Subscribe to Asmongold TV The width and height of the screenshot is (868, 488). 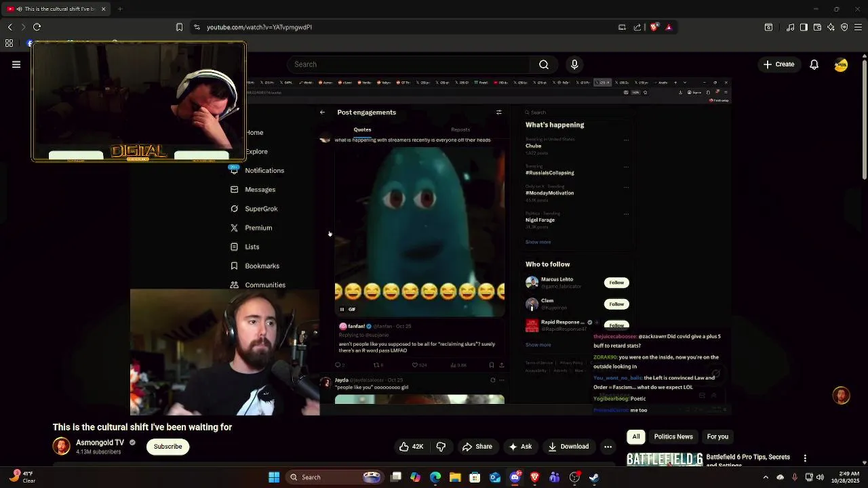[x=167, y=447]
